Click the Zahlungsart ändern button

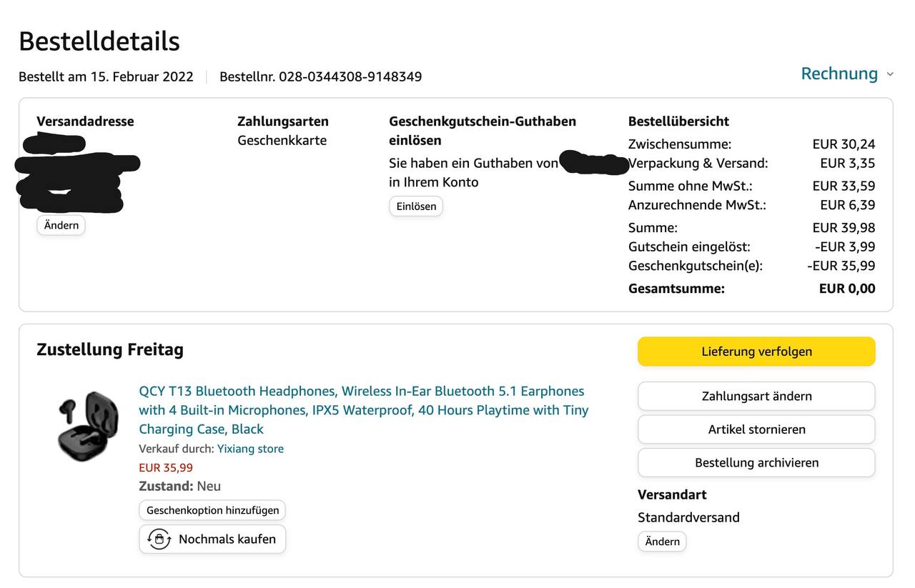(756, 396)
